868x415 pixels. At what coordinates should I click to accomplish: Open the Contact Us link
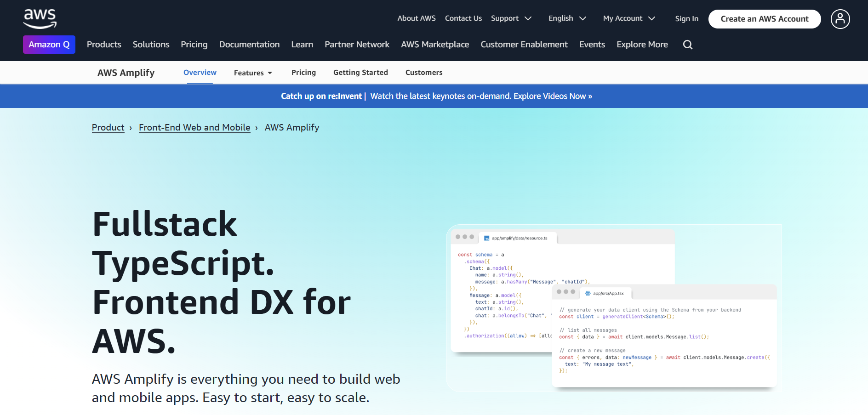pyautogui.click(x=463, y=18)
